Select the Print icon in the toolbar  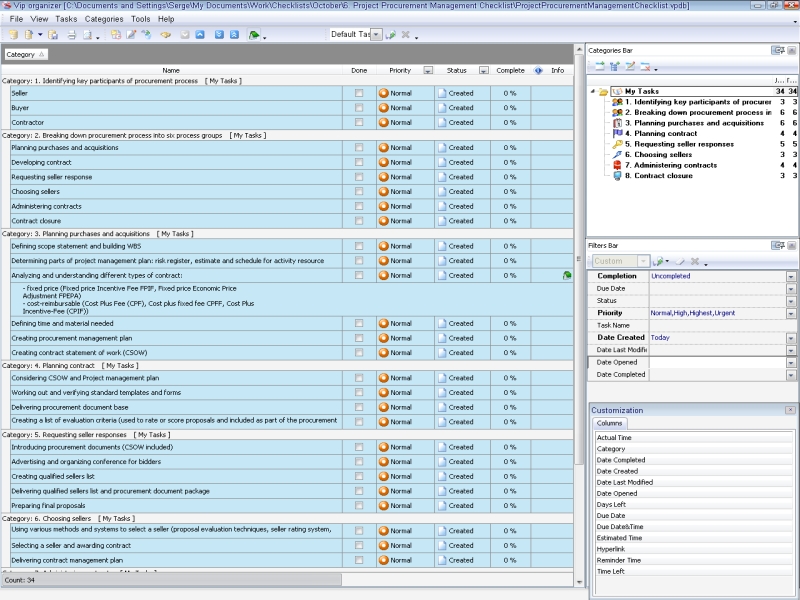73,33
